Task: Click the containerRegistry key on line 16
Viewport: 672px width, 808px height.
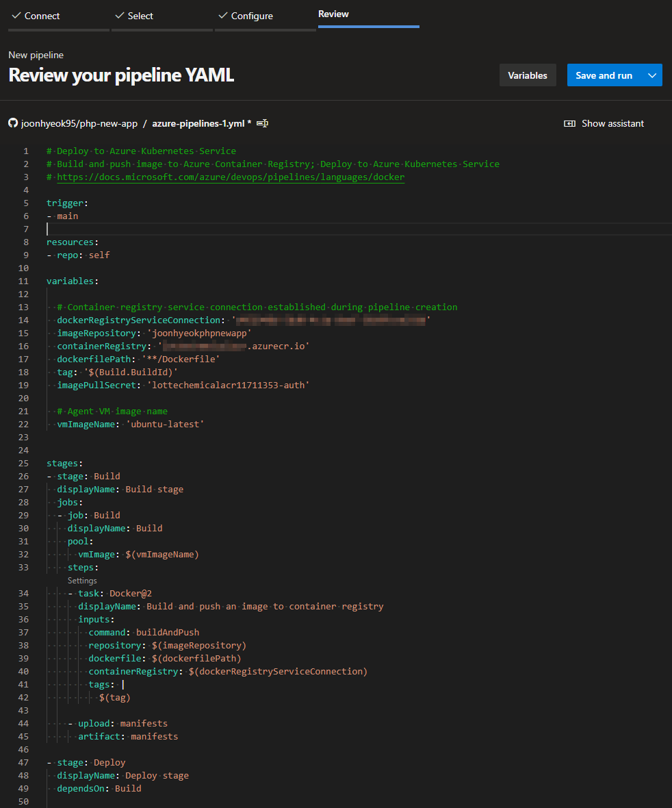Action: pyautogui.click(x=102, y=346)
